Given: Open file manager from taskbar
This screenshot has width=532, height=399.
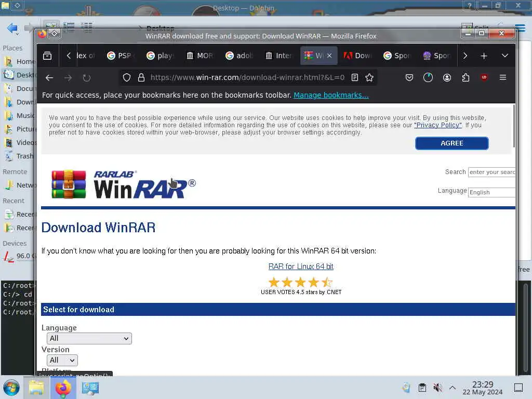Looking at the screenshot, I should pyautogui.click(x=36, y=388).
